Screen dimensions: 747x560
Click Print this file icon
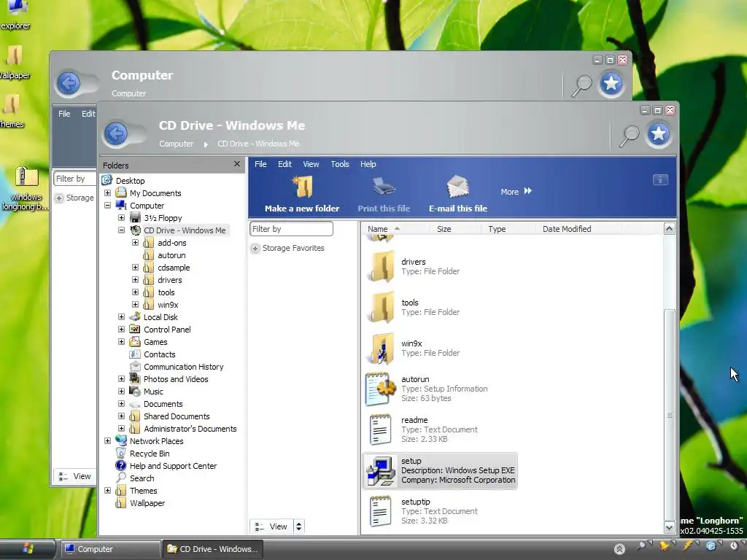tap(384, 187)
